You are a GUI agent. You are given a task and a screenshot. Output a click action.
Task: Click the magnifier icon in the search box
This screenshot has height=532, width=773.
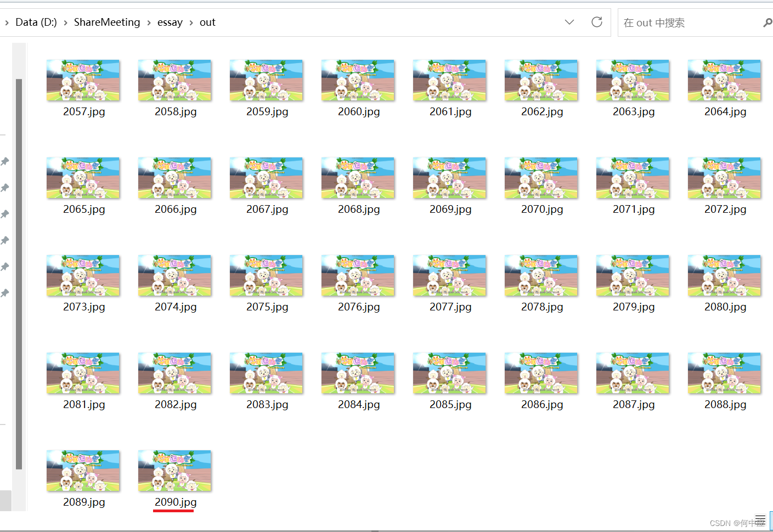point(768,22)
